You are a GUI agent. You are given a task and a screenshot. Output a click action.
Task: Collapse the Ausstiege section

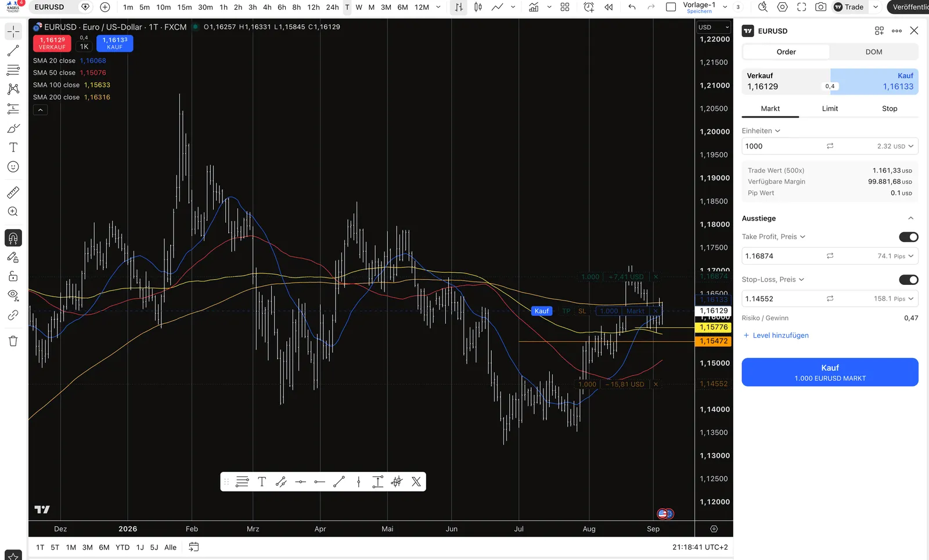point(911,218)
